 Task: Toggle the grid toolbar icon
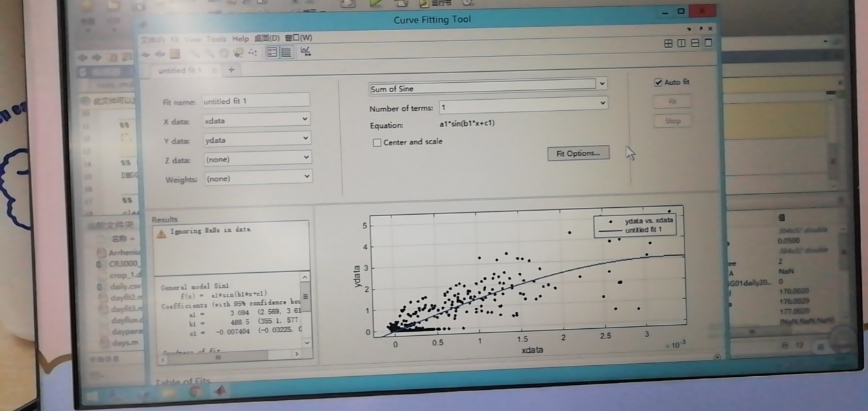286,53
